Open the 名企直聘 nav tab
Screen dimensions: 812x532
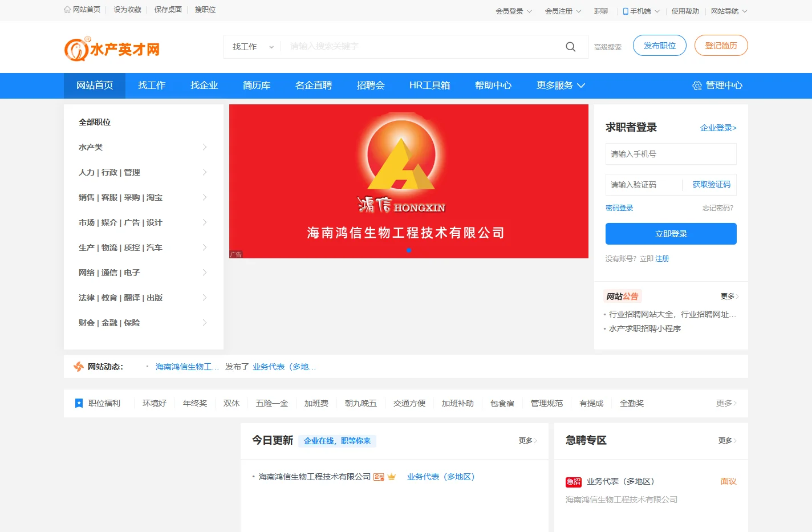click(314, 86)
